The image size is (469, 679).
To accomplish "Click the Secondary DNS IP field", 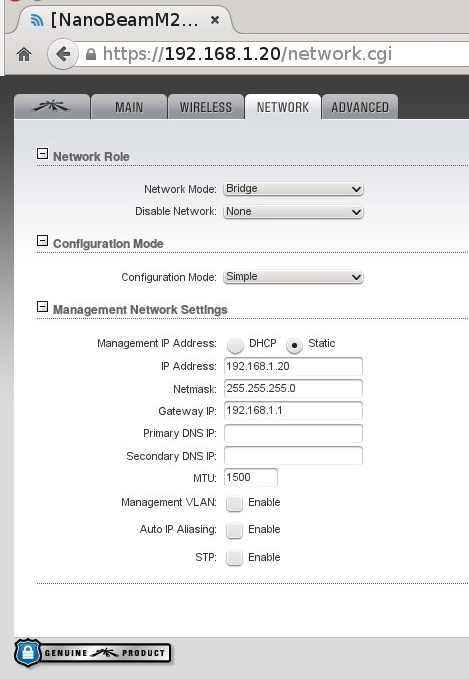I will click(x=293, y=456).
